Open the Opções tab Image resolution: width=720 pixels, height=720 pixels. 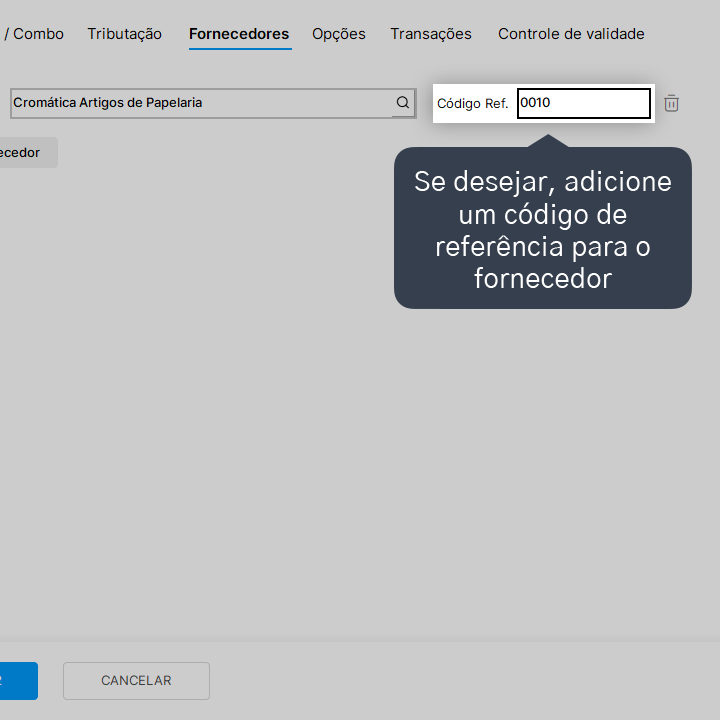tap(339, 34)
